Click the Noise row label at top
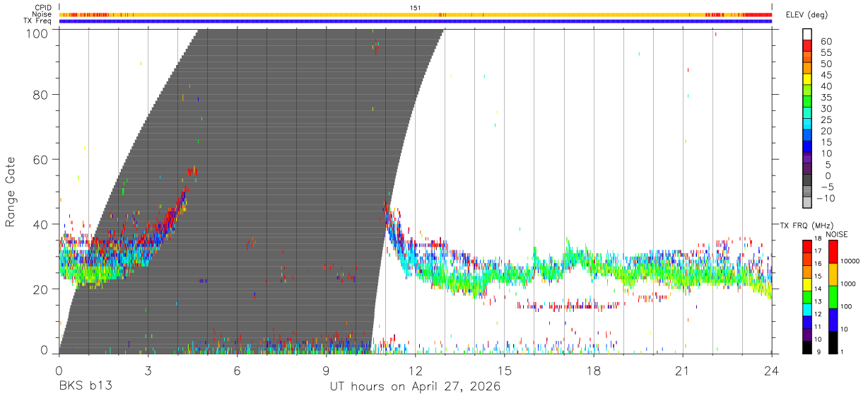Image resolution: width=868 pixels, height=401 pixels. [x=42, y=14]
